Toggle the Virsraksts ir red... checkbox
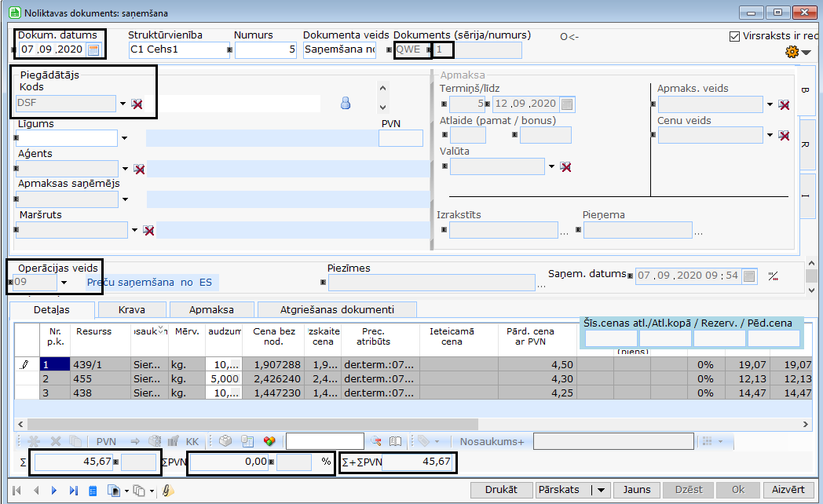823x504 pixels. click(x=735, y=36)
